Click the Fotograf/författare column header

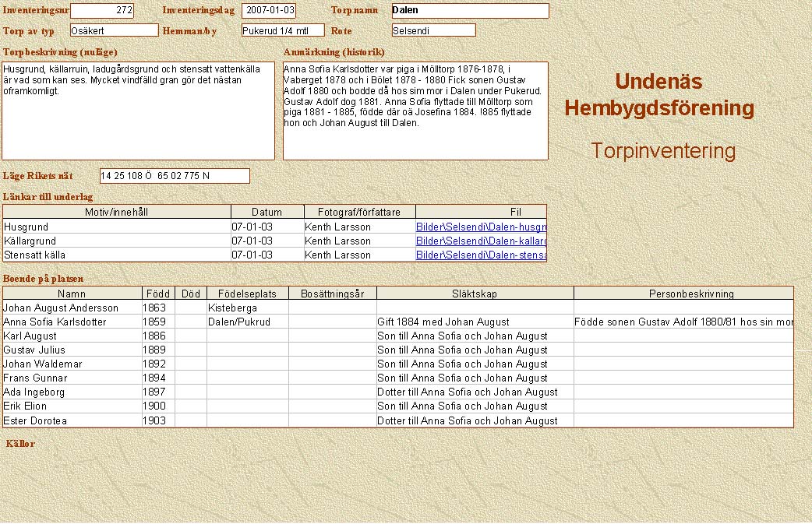(x=359, y=212)
